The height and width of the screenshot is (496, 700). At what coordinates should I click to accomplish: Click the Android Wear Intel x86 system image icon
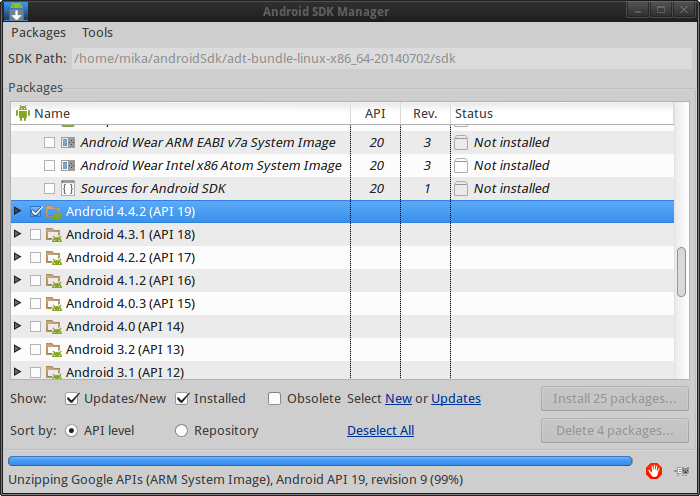pos(68,165)
